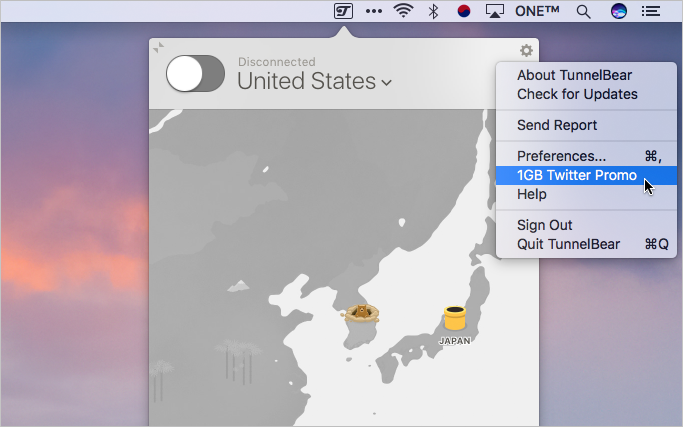Open Preferences... from the gear menu

click(x=586, y=156)
